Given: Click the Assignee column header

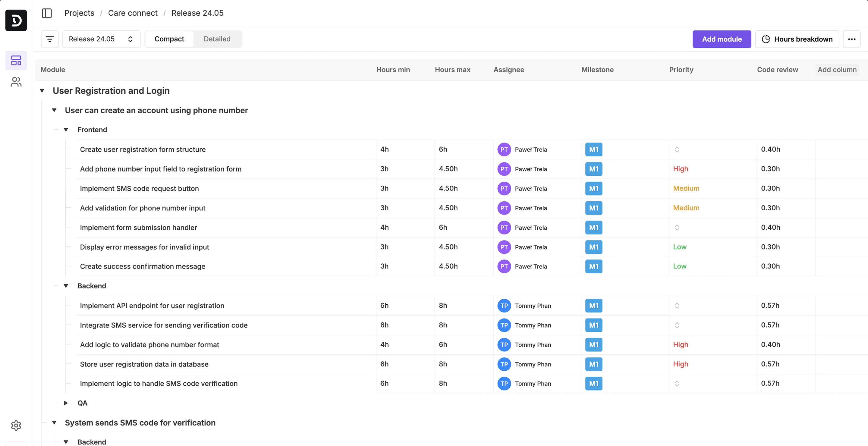Looking at the screenshot, I should [508, 70].
